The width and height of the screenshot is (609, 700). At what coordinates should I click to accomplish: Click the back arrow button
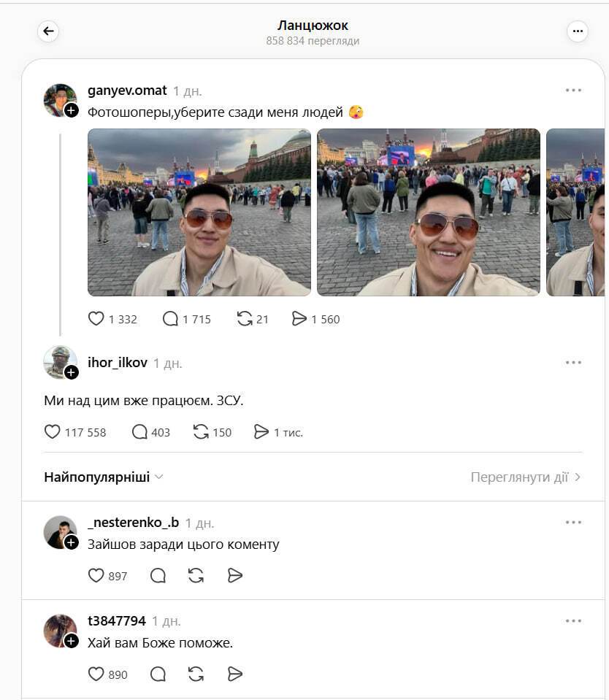click(x=48, y=31)
